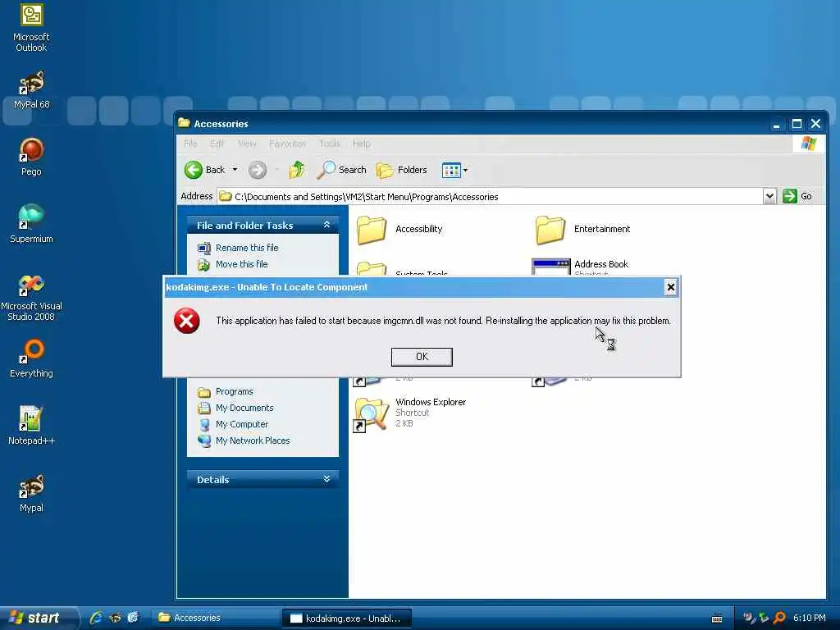Click the red error icon in dialog
The width and height of the screenshot is (840, 630).
(x=186, y=321)
